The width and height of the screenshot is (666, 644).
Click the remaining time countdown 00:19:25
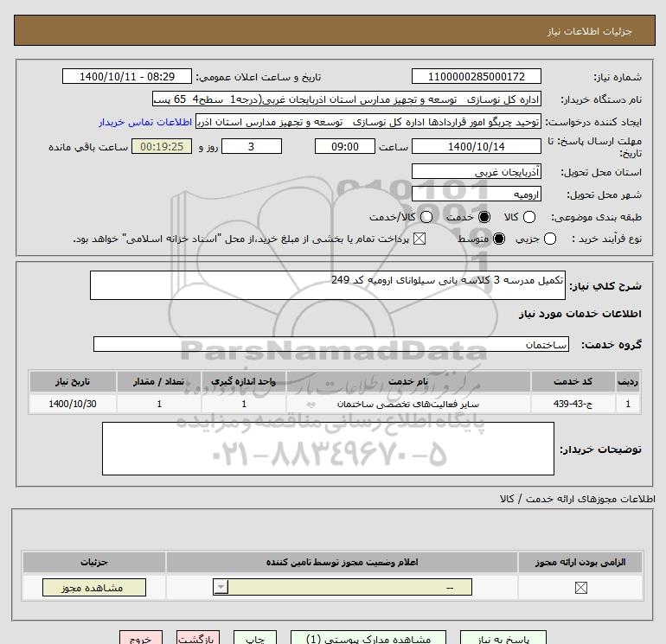(x=162, y=146)
